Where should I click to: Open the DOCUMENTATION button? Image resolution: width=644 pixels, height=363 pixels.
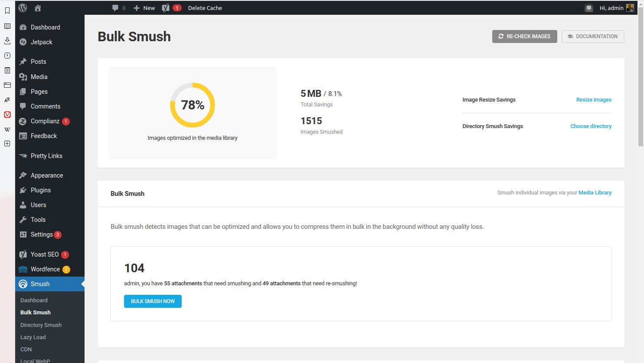click(x=593, y=36)
